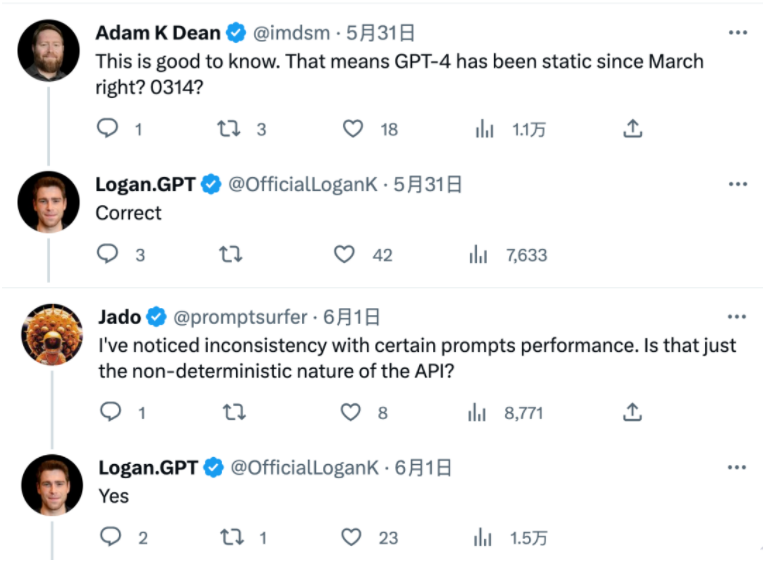Retweet Logan.GPT's "Correct" reply
The width and height of the screenshot is (774, 563).
point(230,254)
